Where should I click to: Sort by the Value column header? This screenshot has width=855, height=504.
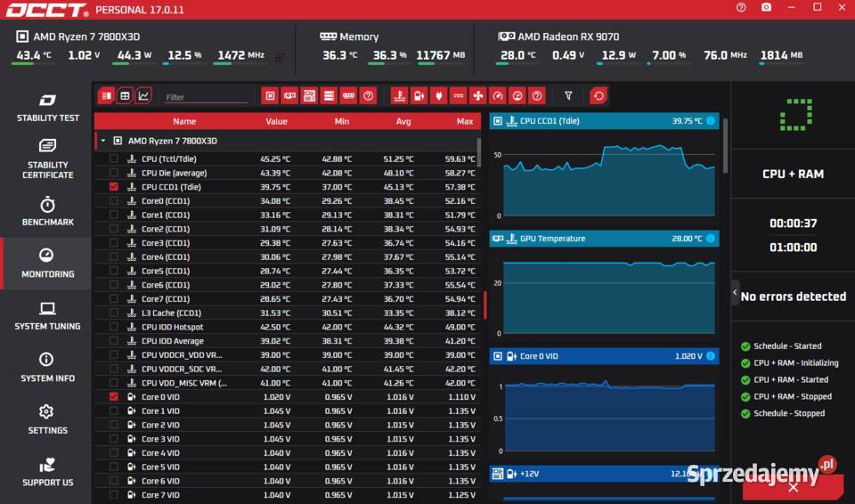point(276,121)
